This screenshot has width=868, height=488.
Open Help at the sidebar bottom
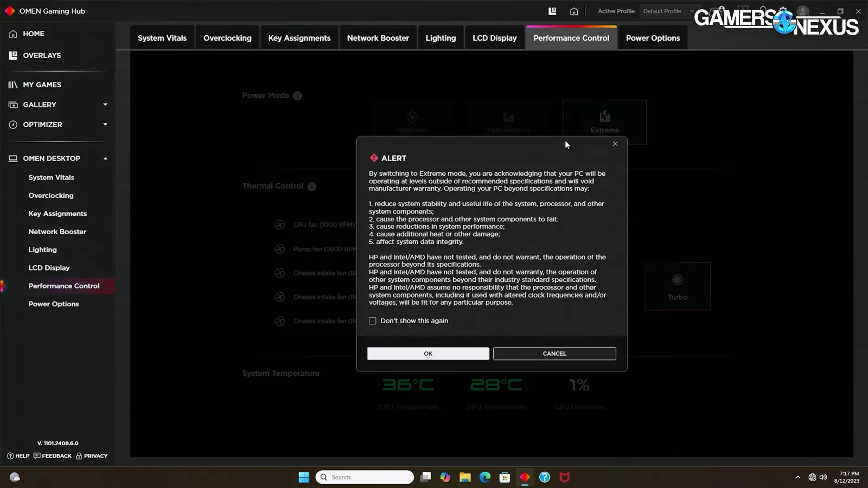pos(18,456)
